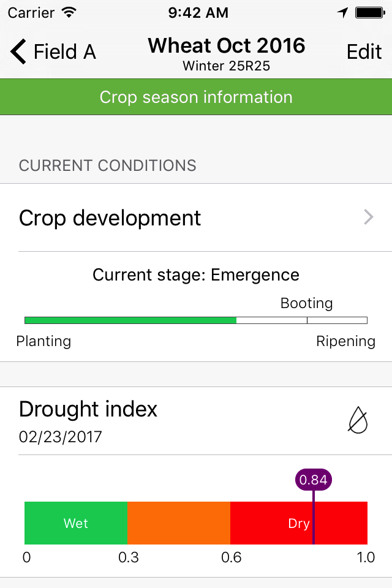Tap the crossed water drop icon
Image resolution: width=392 pixels, height=588 pixels.
[x=358, y=420]
